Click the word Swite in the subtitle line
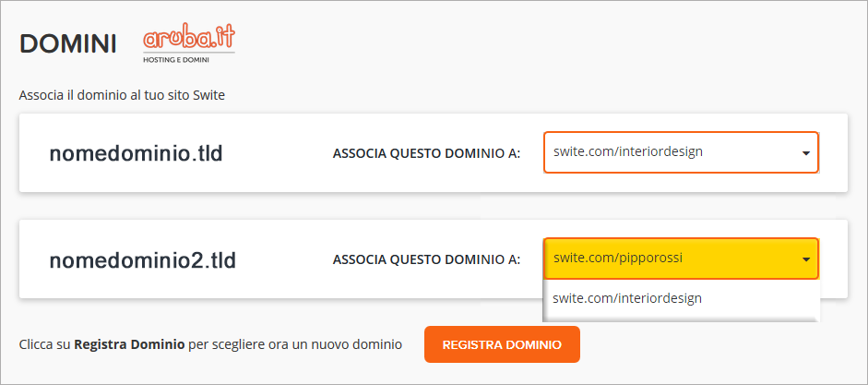Image resolution: width=868 pixels, height=385 pixels. click(x=209, y=95)
